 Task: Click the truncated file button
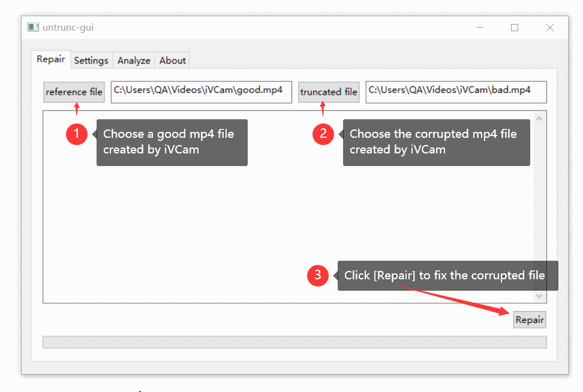[329, 92]
